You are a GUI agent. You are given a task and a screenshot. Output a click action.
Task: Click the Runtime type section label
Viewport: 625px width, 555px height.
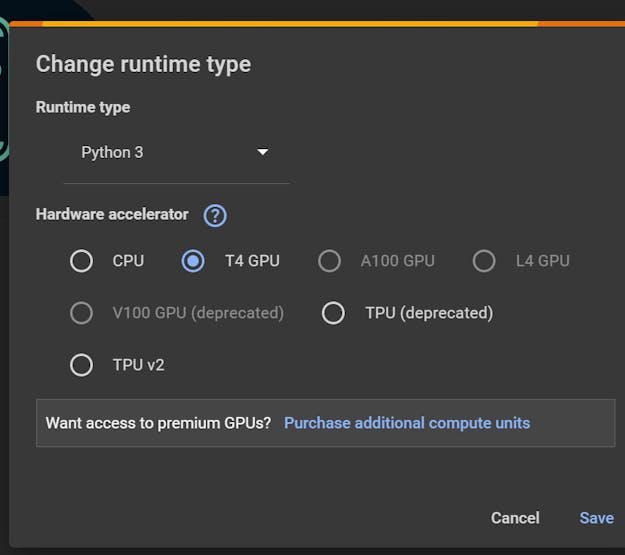[83, 107]
